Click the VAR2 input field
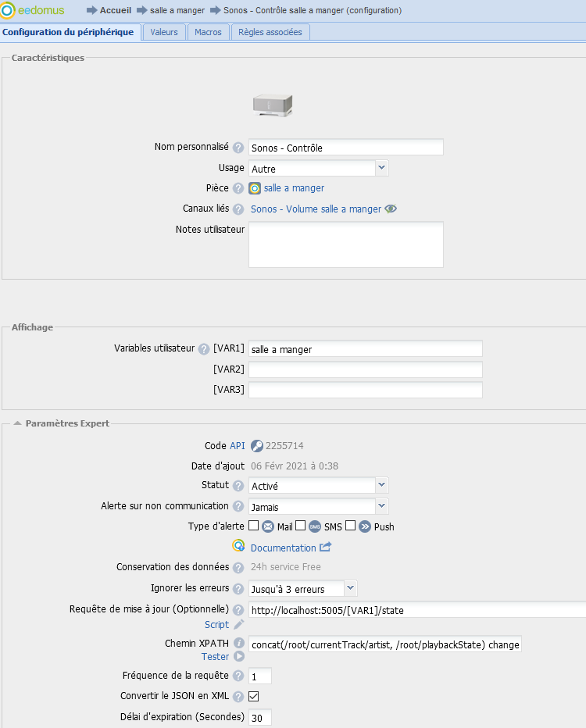Image resolution: width=586 pixels, height=728 pixels. (366, 369)
